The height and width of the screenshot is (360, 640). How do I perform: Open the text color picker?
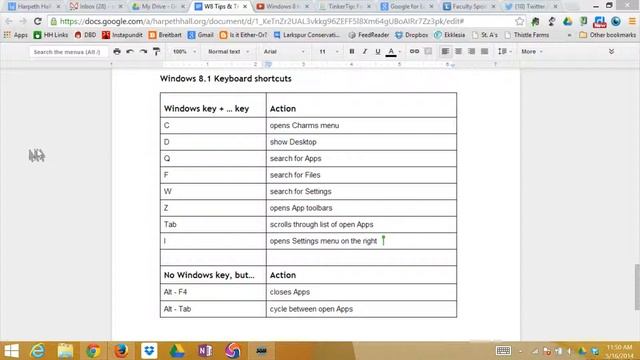(x=391, y=51)
